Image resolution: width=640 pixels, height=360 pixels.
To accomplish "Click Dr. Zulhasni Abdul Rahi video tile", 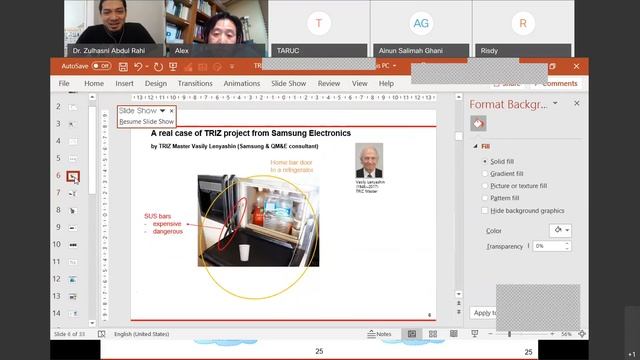I will click(114, 28).
